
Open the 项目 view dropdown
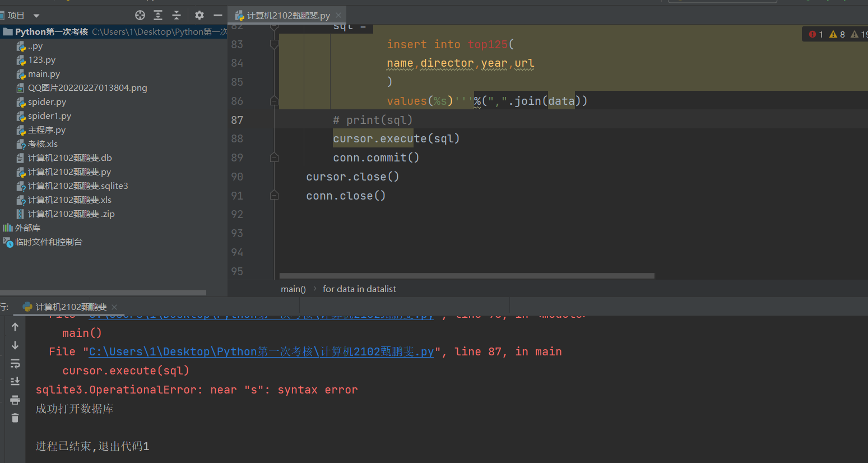36,16
